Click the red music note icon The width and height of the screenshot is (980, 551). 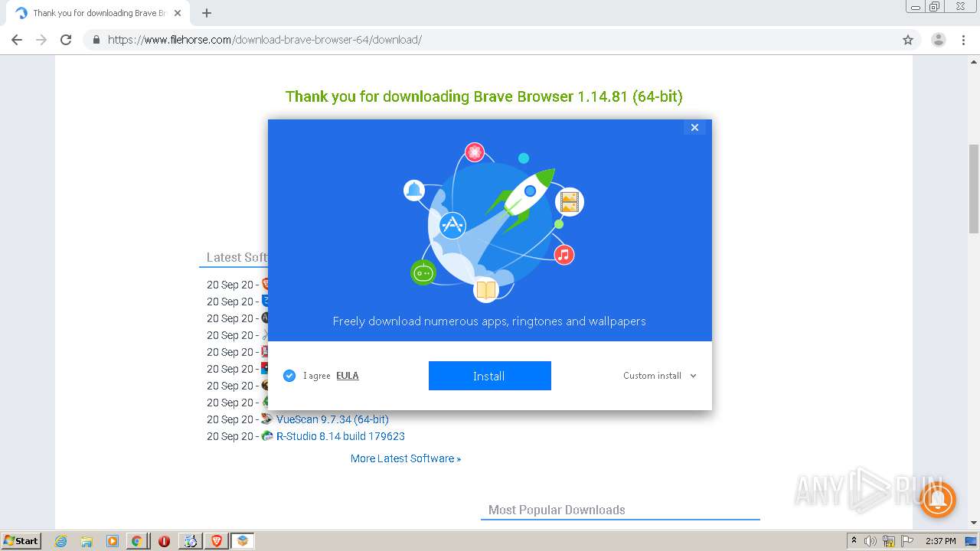click(564, 255)
